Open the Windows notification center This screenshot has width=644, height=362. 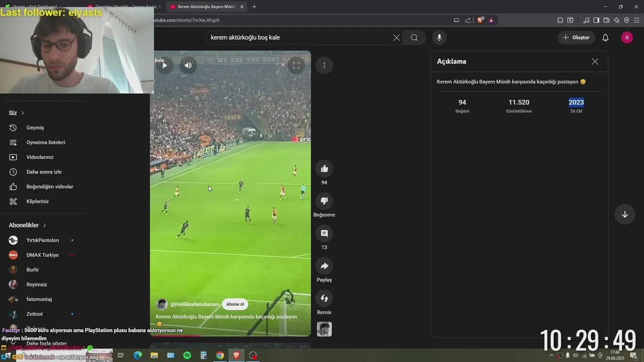click(x=633, y=355)
